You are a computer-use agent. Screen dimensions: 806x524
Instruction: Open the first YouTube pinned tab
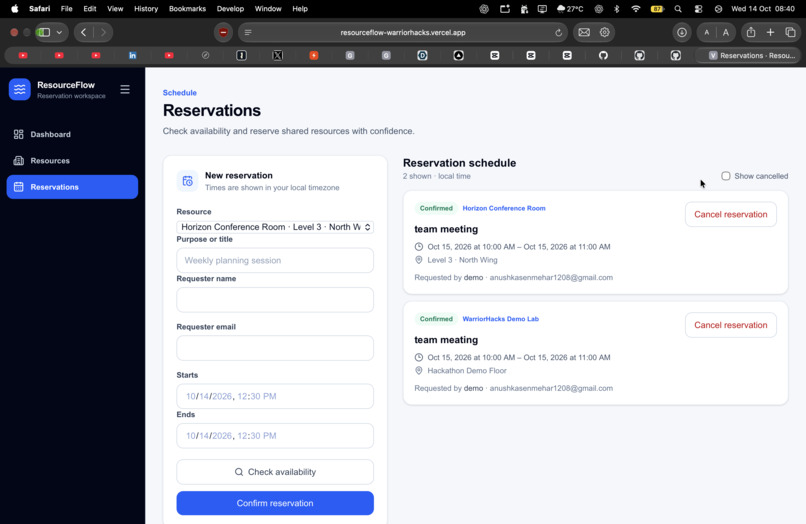[23, 56]
